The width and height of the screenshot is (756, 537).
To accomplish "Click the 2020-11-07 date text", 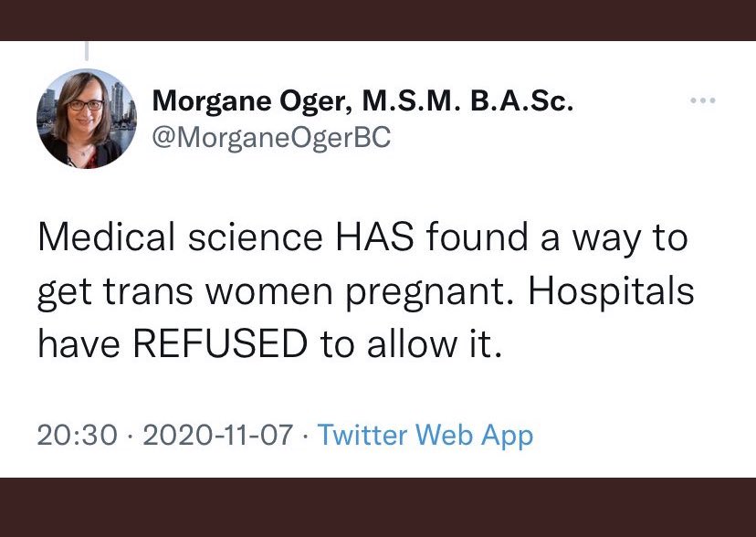I will point(218,435).
